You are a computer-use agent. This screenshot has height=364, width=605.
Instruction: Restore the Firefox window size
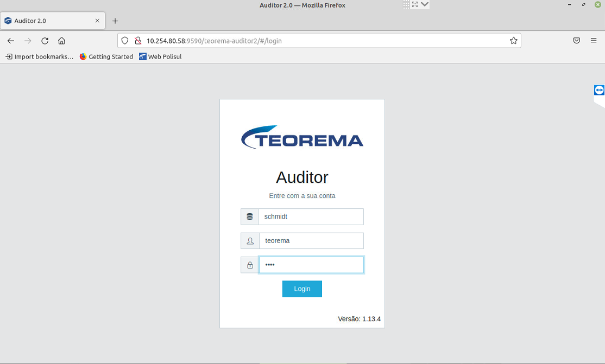pos(583,5)
